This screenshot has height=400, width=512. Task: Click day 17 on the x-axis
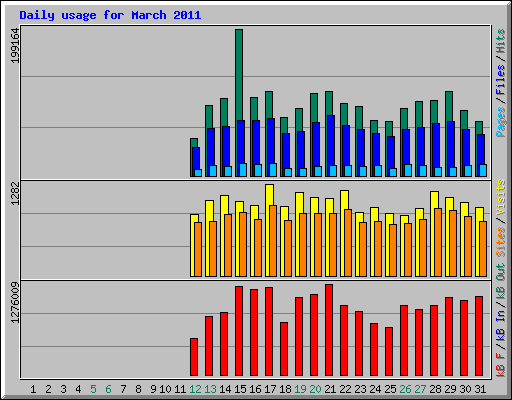270,389
